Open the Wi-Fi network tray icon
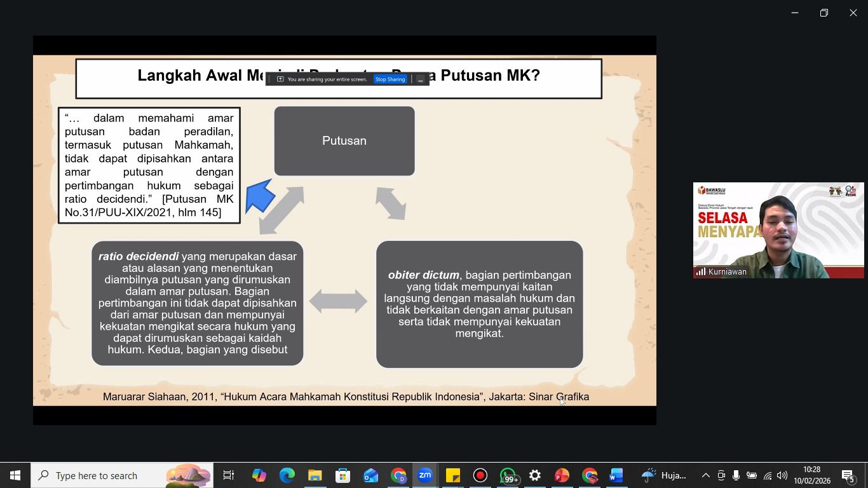 (768, 475)
